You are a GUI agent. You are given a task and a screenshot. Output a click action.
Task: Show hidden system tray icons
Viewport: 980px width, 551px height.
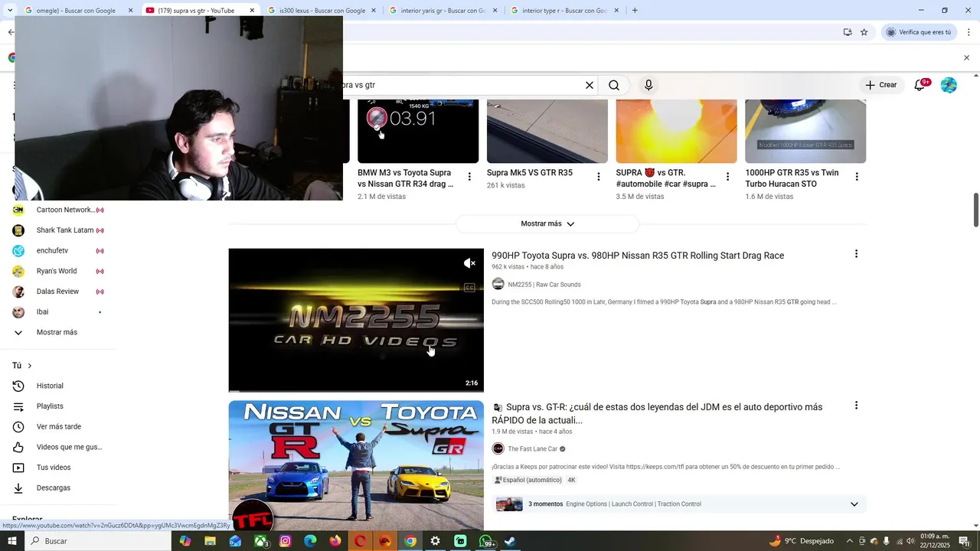pos(849,541)
